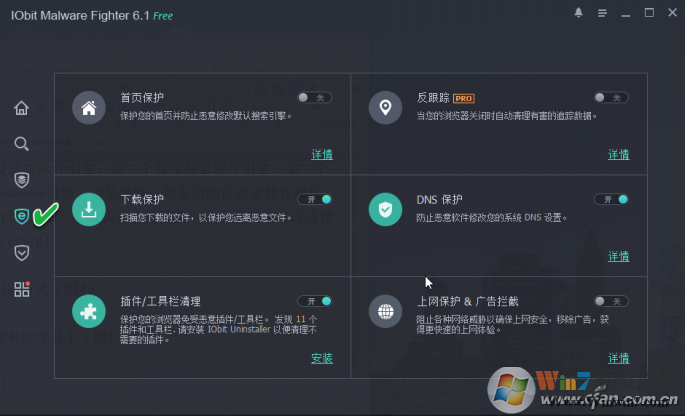Open the Home page in the sidebar

tap(21, 108)
